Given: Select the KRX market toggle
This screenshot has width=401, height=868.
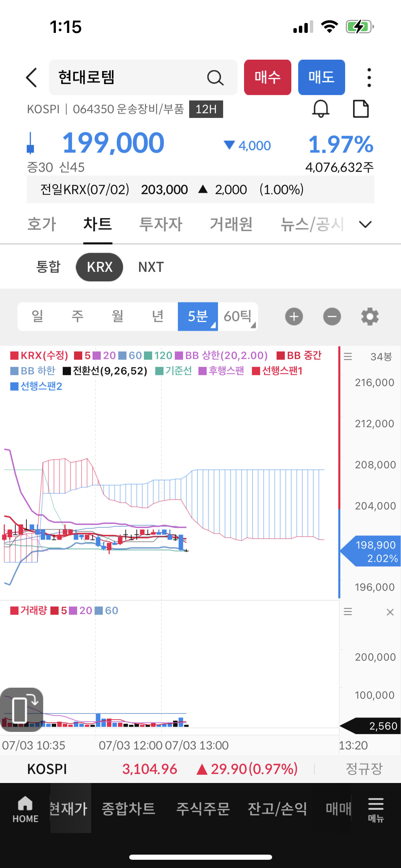Looking at the screenshot, I should pos(99,267).
